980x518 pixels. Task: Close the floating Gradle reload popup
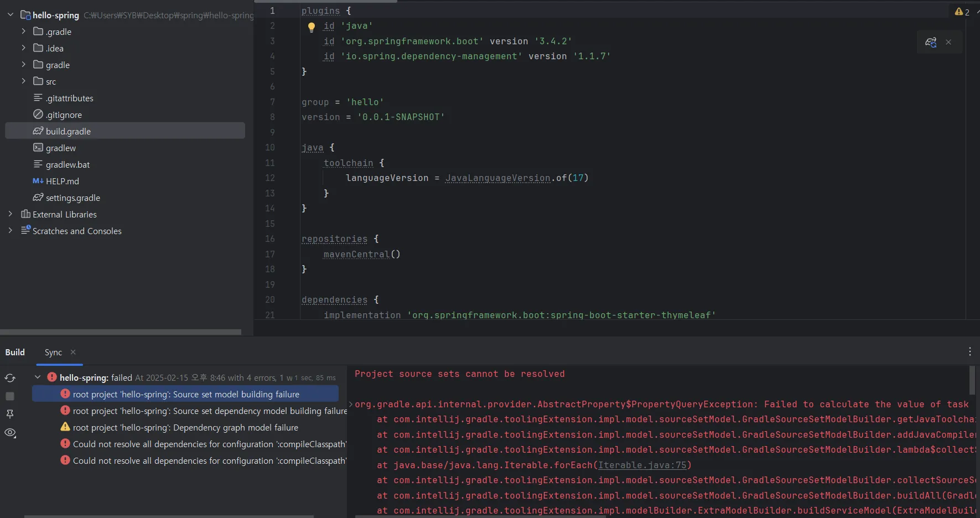948,42
